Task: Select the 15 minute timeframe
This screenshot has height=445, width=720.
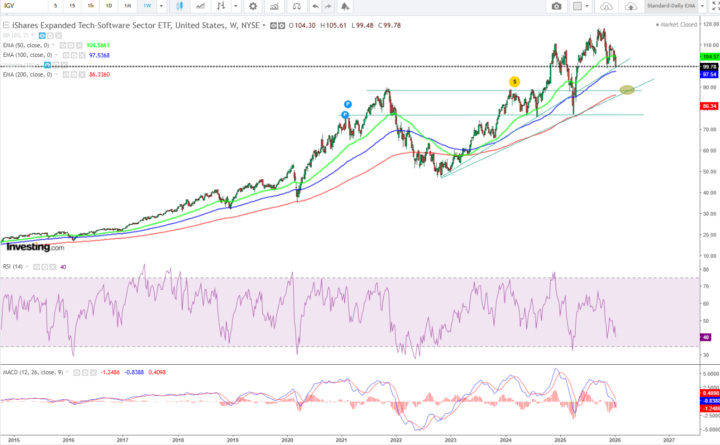Action: click(73, 6)
